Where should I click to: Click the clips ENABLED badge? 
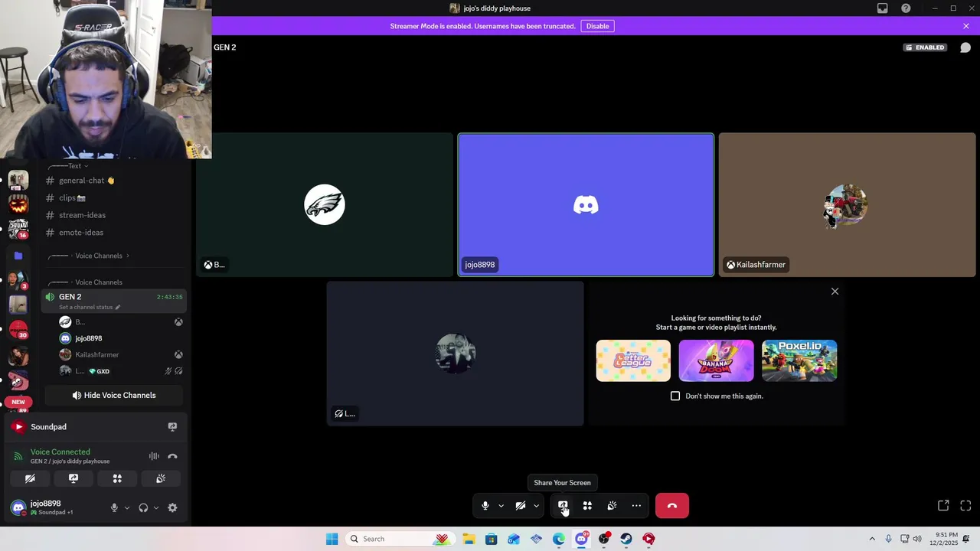(x=925, y=47)
